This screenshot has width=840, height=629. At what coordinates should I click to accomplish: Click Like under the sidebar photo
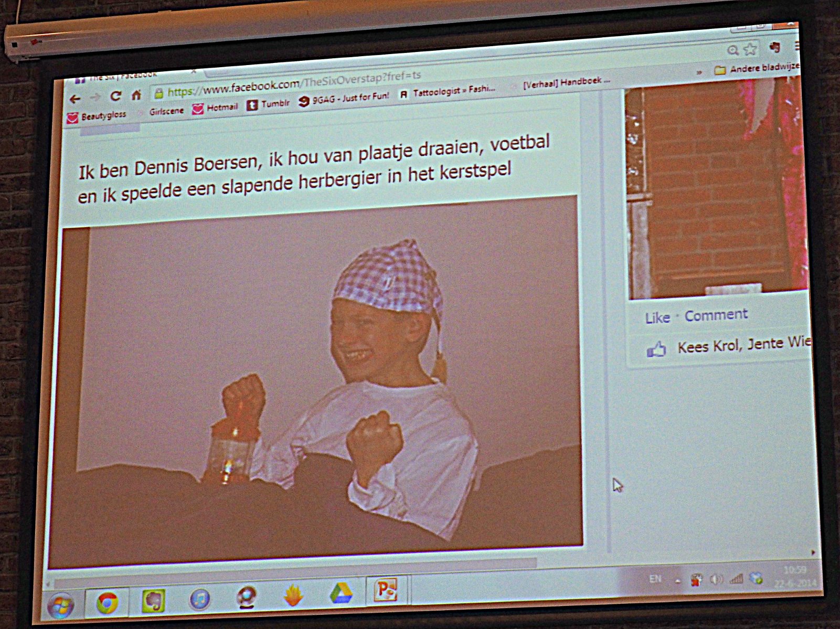[657, 318]
